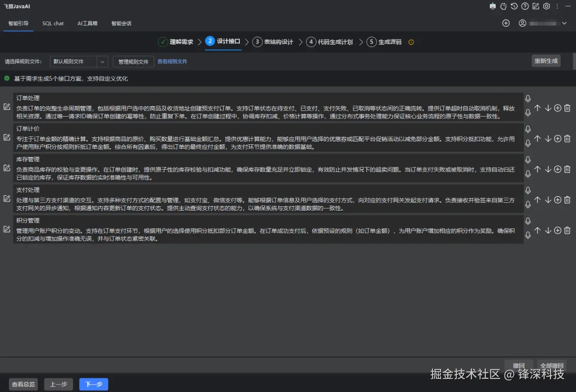Click the 查看总览 button

pyautogui.click(x=24, y=384)
